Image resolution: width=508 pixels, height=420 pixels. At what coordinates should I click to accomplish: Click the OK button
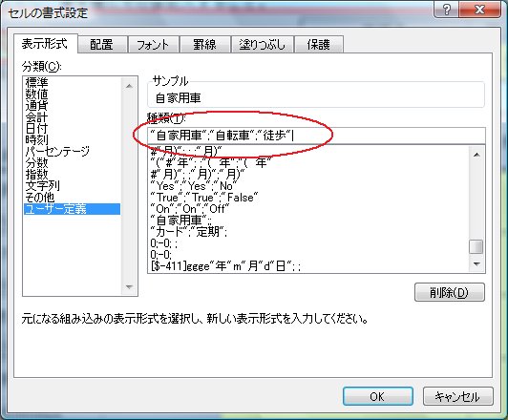(x=377, y=396)
